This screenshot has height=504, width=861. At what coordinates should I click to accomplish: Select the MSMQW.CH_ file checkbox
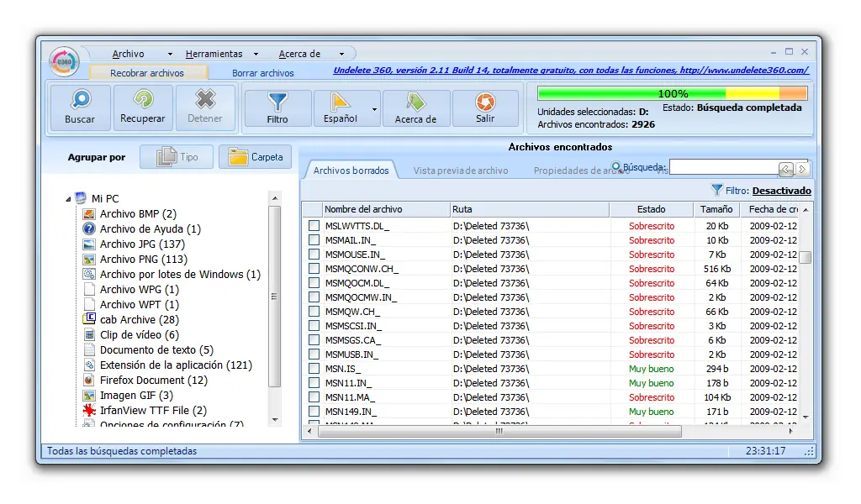click(314, 312)
